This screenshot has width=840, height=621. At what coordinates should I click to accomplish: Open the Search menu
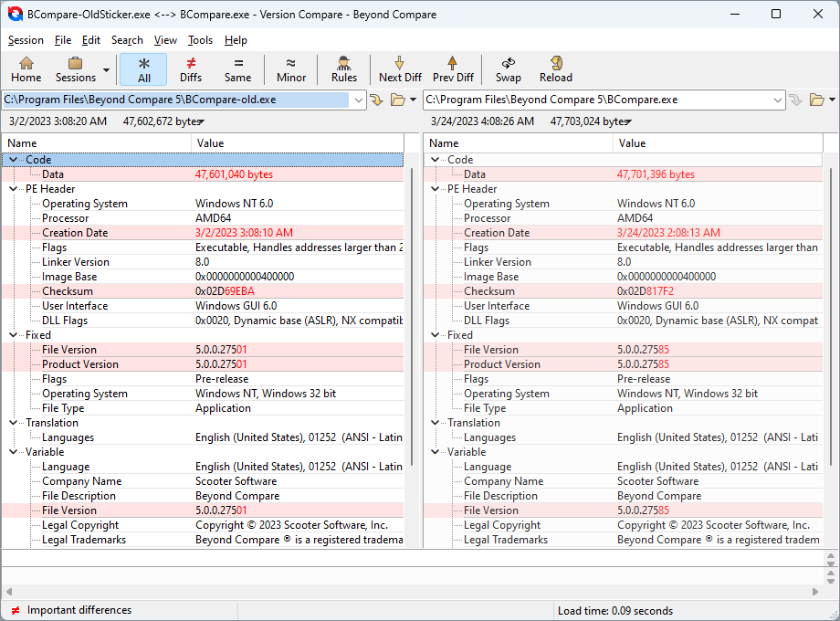127,39
